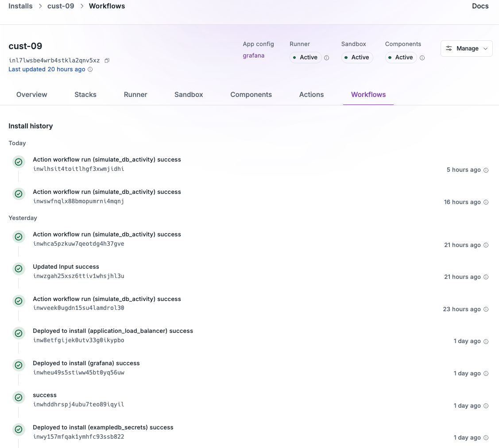Screen dimensions: 499x448
Task: Click the check icon on Deployed to install grafana
Action: (19, 365)
